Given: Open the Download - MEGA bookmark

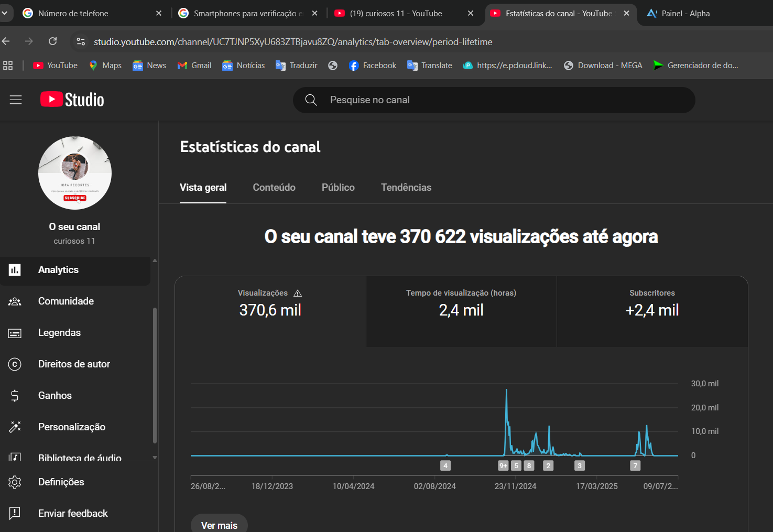Looking at the screenshot, I should [x=603, y=66].
